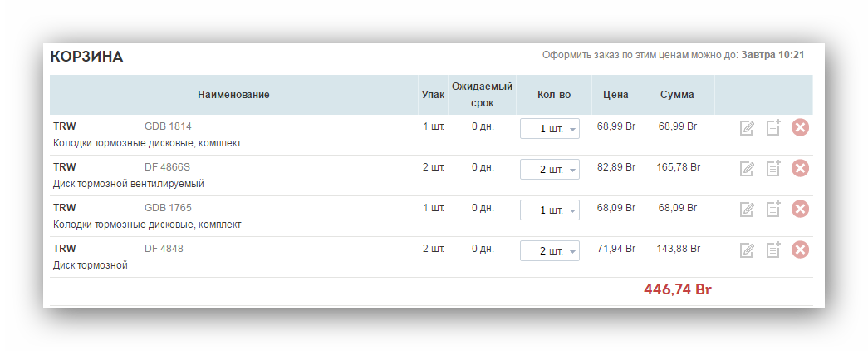
Task: Expand quantity selector for GDB 1765
Action: tap(550, 210)
